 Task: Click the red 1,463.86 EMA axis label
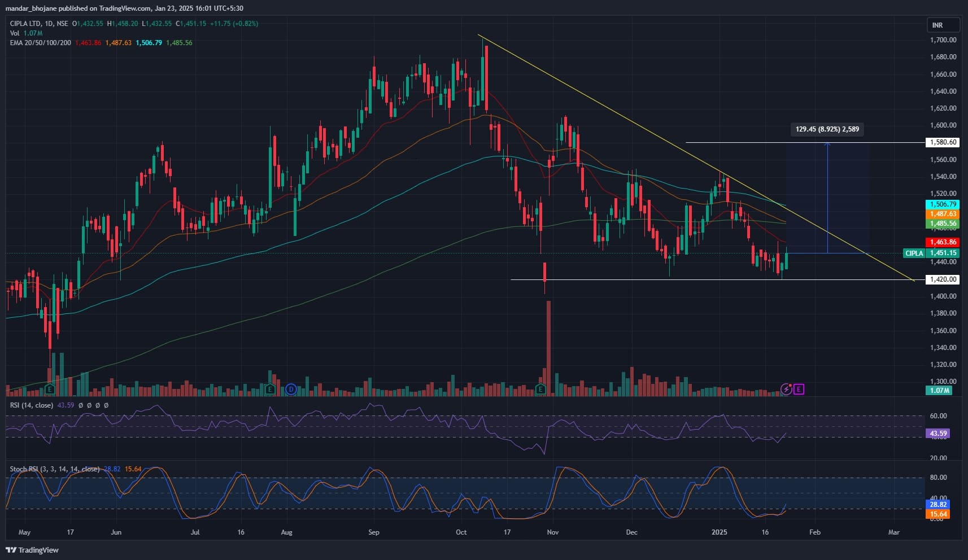coord(943,242)
